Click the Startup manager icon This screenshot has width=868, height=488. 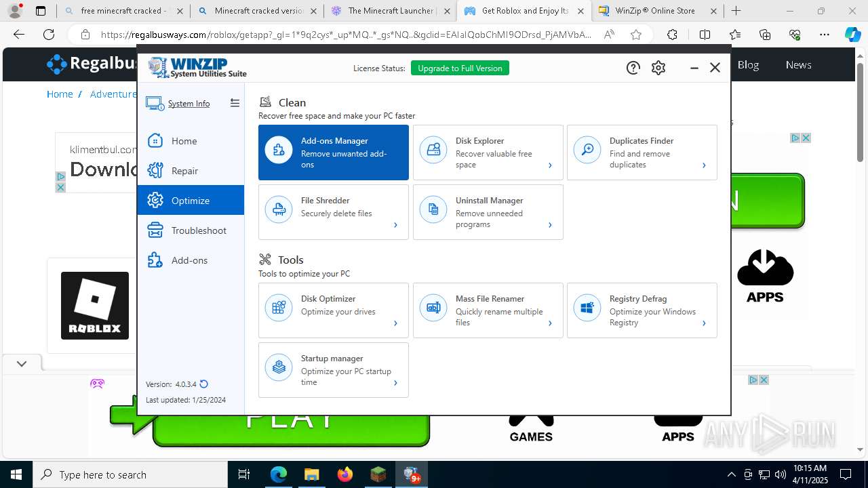[x=279, y=368]
